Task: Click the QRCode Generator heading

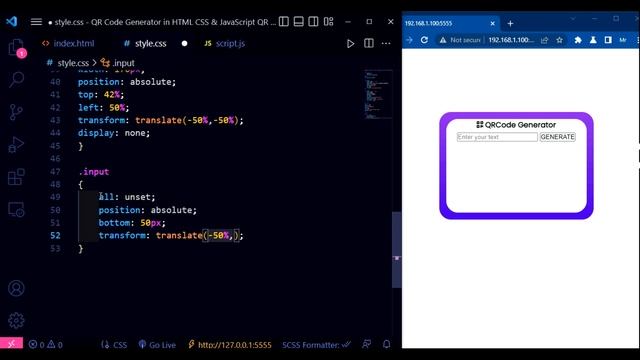Action: 516,125
